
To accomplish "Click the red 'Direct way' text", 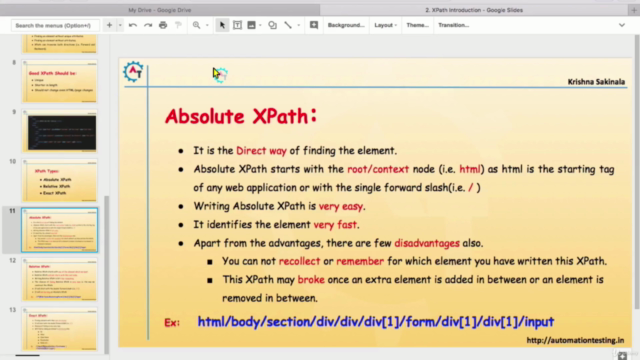I will coord(261,151).
